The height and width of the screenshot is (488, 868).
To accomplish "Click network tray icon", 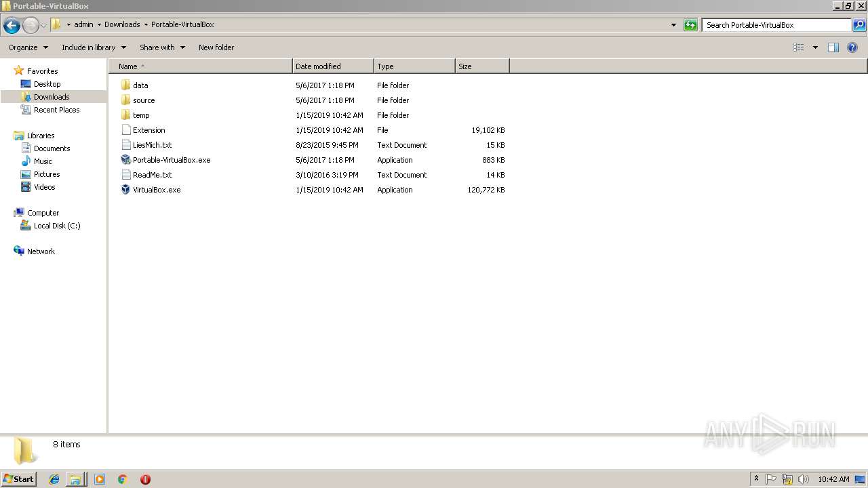I will click(x=787, y=479).
